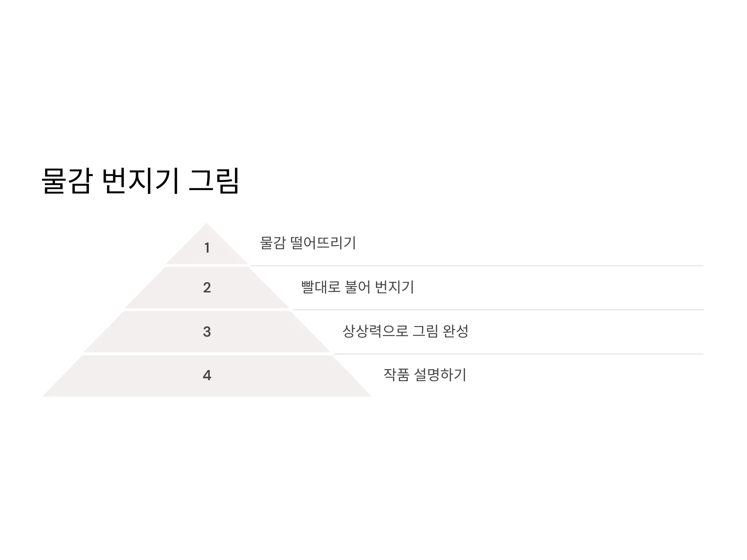The width and height of the screenshot is (747, 560).
Task: Click the word "작품" in the fourth step label
Action: [397, 375]
